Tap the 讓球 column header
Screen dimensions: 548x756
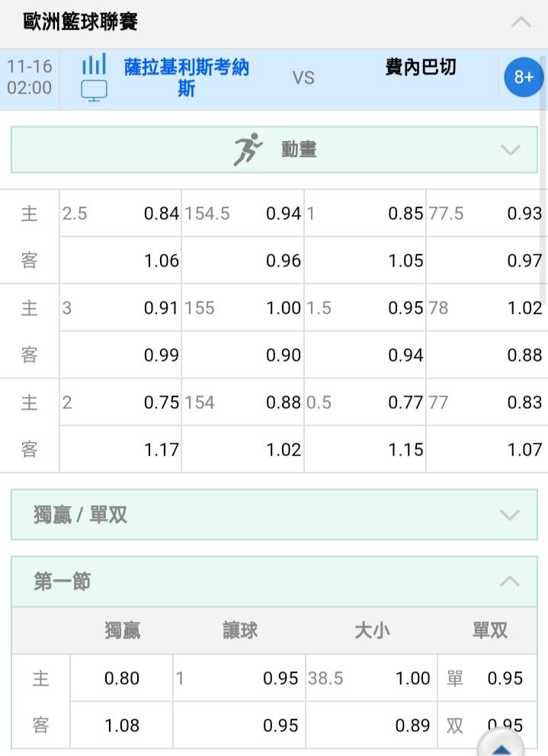click(x=240, y=631)
